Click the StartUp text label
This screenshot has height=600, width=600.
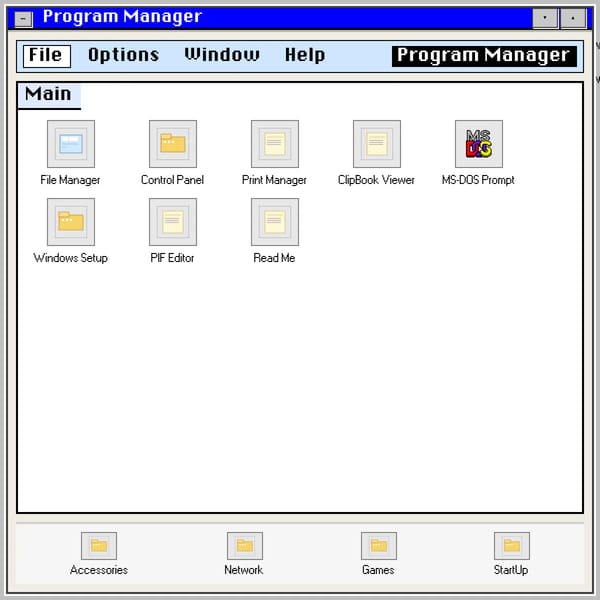511,570
